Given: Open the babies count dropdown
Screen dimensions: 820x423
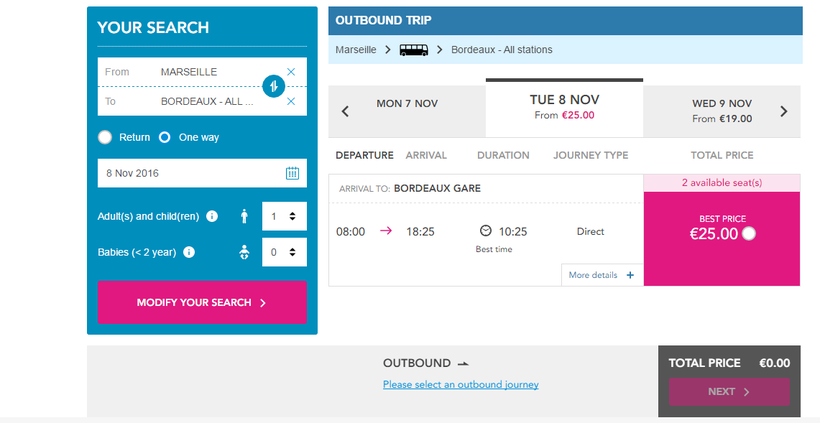Looking at the screenshot, I should pyautogui.click(x=284, y=253).
